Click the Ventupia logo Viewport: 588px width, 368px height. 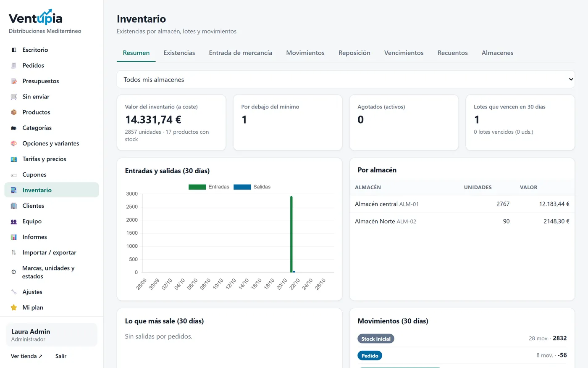(36, 18)
